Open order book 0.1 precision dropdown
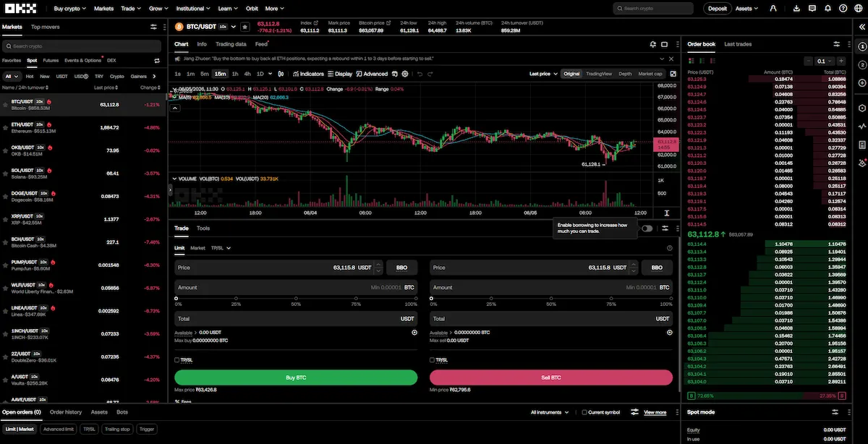Viewport: 868px width, 444px height. (823, 61)
